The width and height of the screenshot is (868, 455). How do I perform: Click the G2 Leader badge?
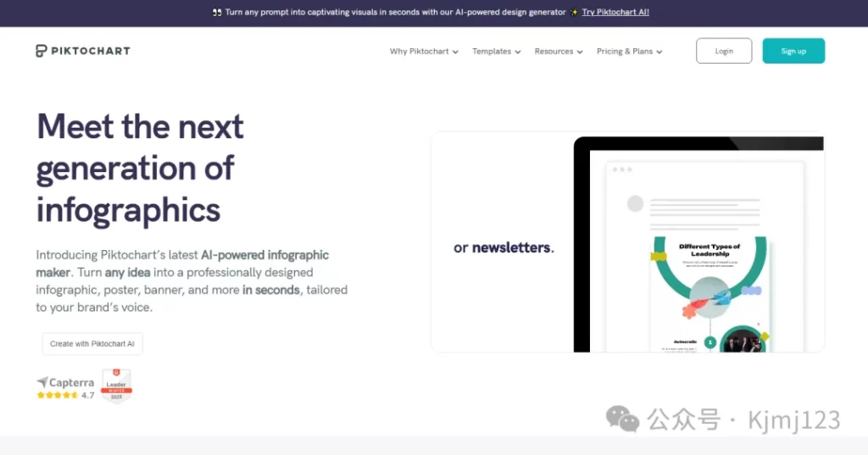point(116,386)
